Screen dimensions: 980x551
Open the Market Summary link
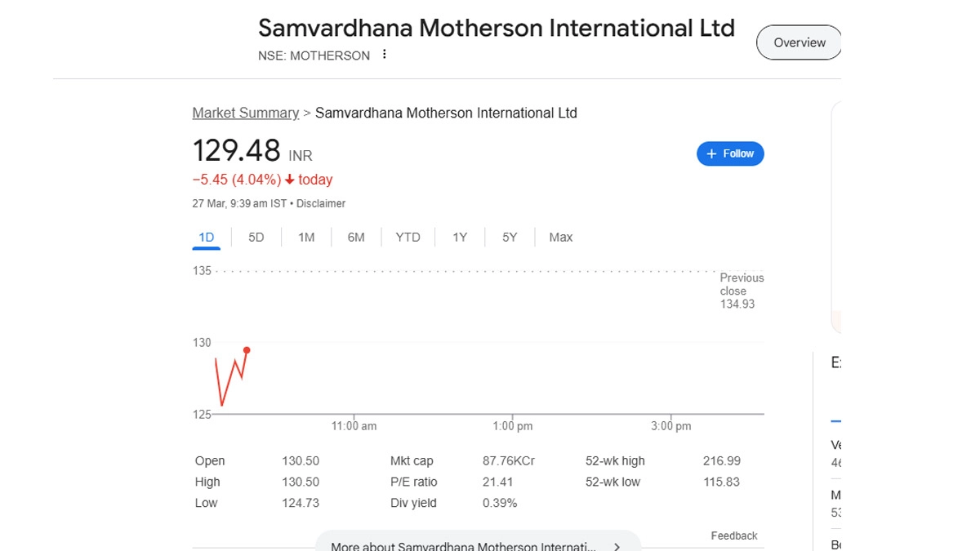[245, 113]
